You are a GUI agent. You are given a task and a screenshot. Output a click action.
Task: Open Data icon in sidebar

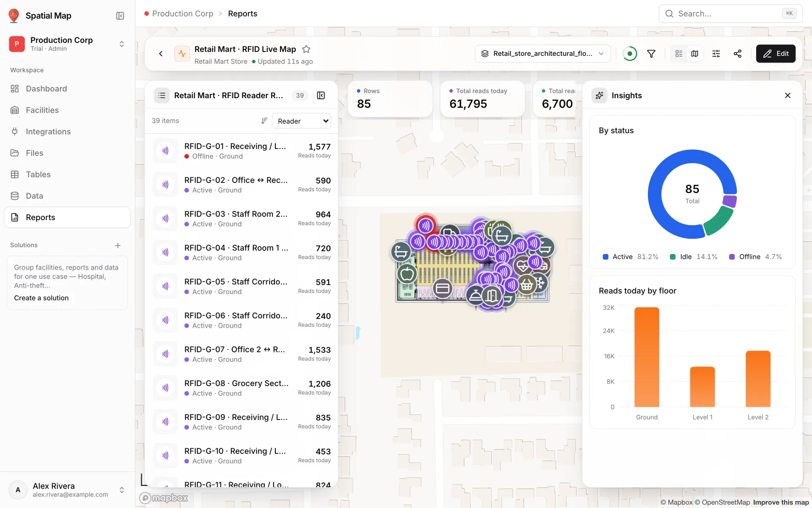coord(15,196)
